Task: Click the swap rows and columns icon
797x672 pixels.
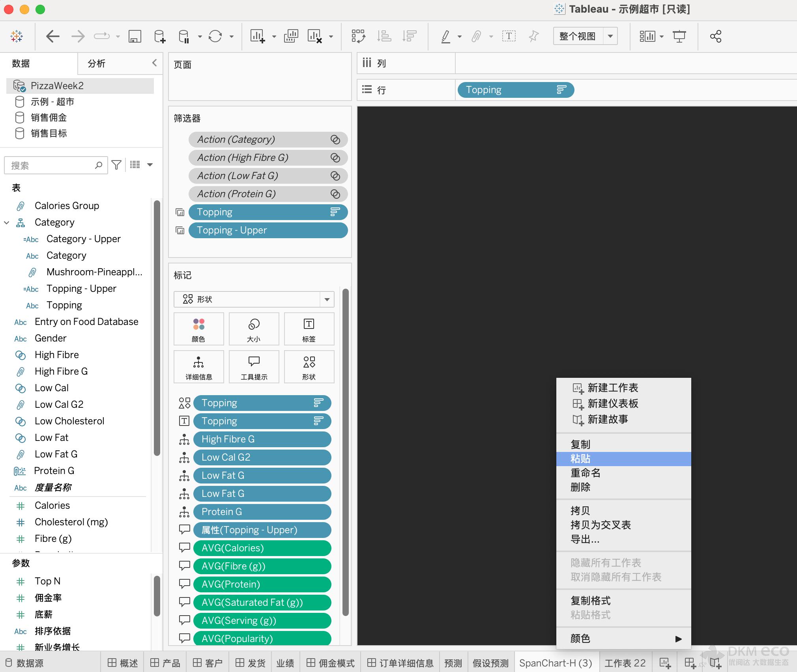Action: [358, 36]
